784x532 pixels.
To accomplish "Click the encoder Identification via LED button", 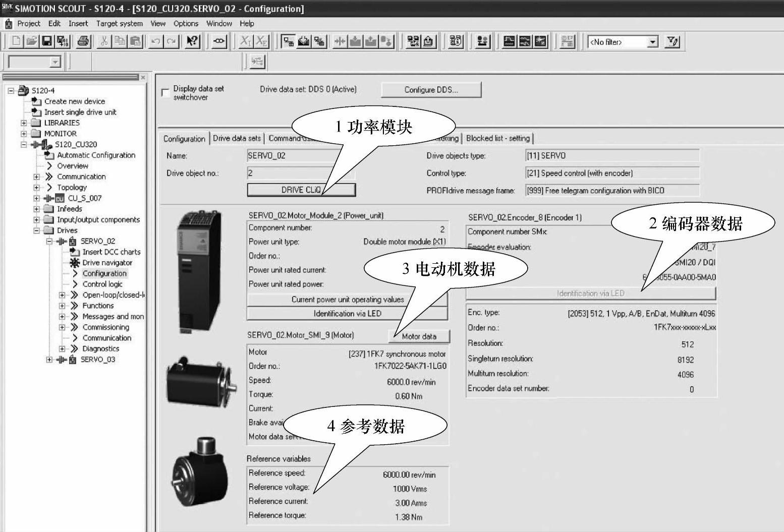I will (x=591, y=293).
